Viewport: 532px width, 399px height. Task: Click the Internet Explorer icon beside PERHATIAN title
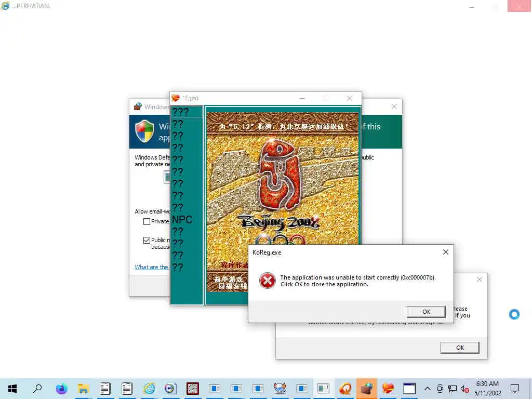click(x=5, y=6)
